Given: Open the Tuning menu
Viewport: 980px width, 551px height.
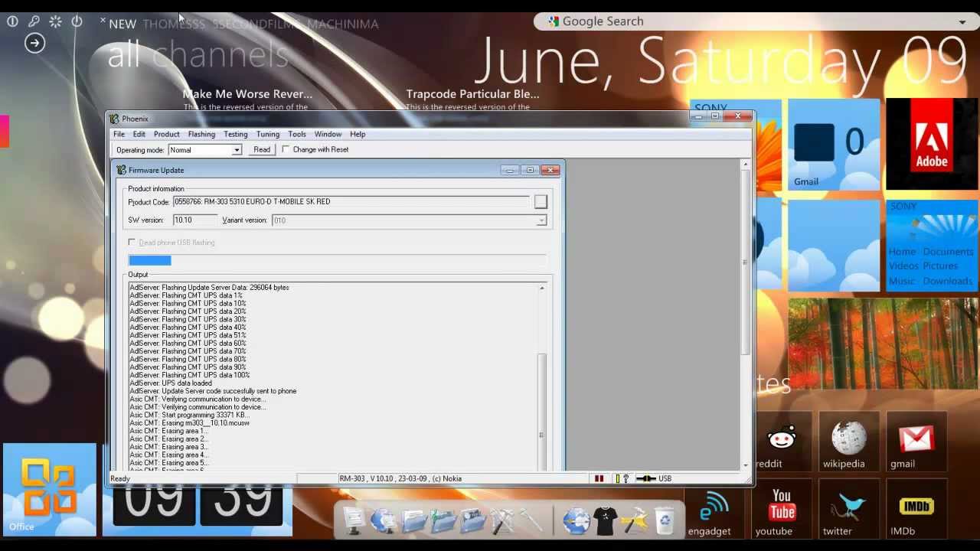Looking at the screenshot, I should 267,134.
